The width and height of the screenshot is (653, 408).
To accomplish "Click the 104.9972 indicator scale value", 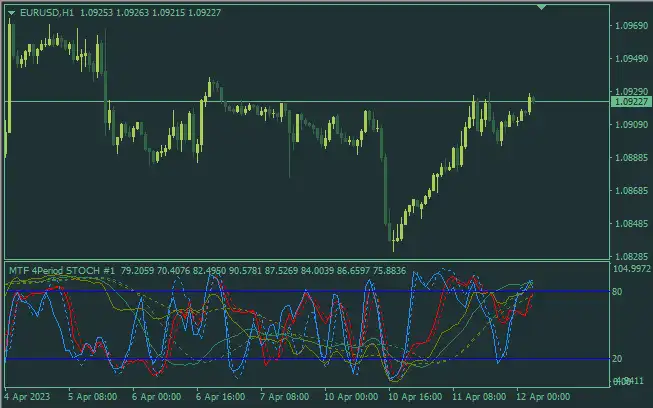I will [632, 269].
